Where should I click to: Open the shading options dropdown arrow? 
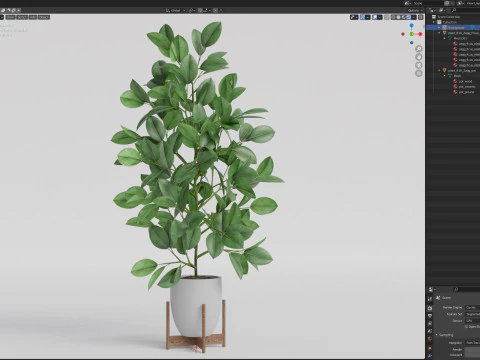pos(414,17)
